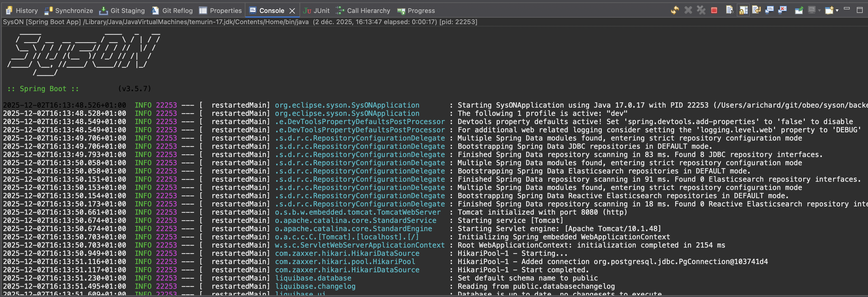Terminate the running SysON application

coord(714,10)
